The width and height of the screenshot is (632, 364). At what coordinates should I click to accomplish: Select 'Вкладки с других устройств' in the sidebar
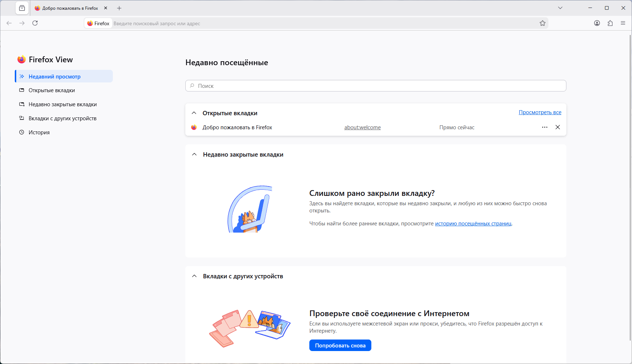64,118
